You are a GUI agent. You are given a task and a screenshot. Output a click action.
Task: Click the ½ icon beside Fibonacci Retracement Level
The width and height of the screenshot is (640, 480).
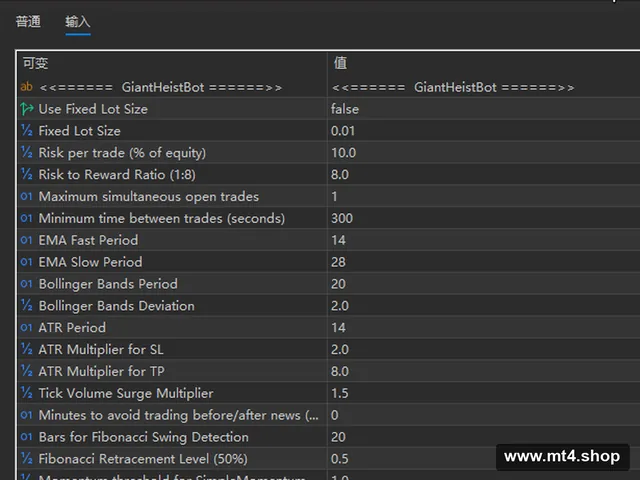(x=27, y=458)
